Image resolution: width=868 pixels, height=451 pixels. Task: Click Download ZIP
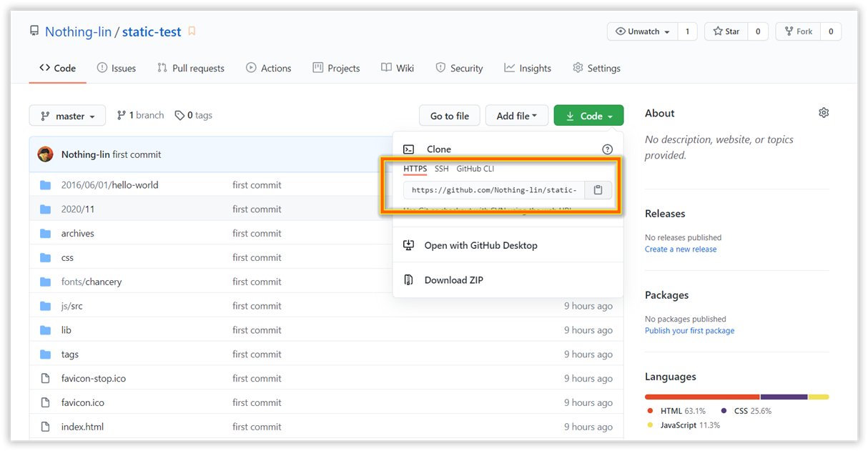pos(454,280)
